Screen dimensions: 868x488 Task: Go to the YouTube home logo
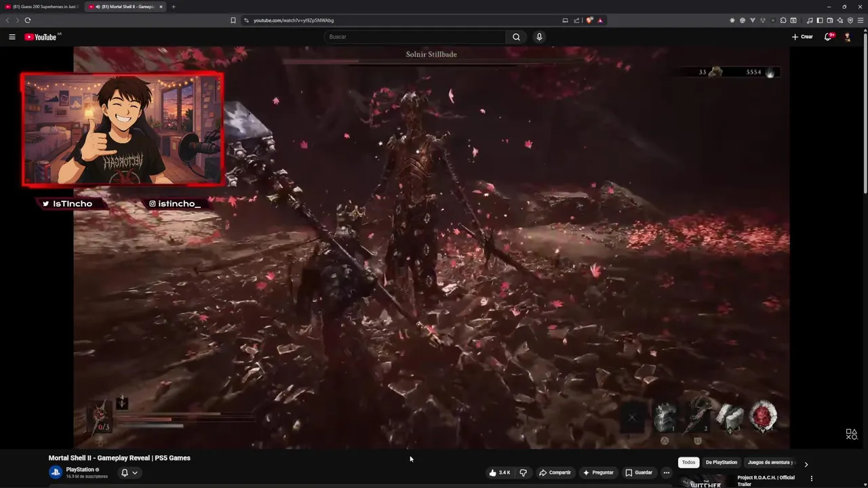[x=41, y=37]
